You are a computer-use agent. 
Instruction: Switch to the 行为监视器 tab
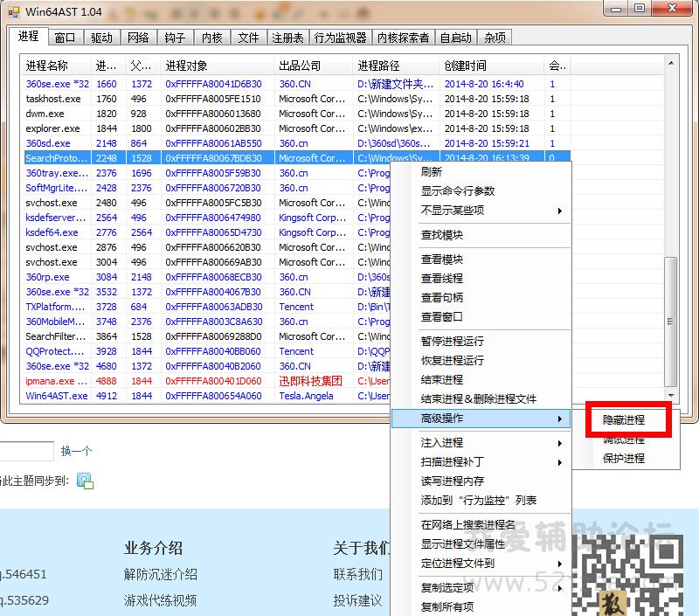(340, 38)
